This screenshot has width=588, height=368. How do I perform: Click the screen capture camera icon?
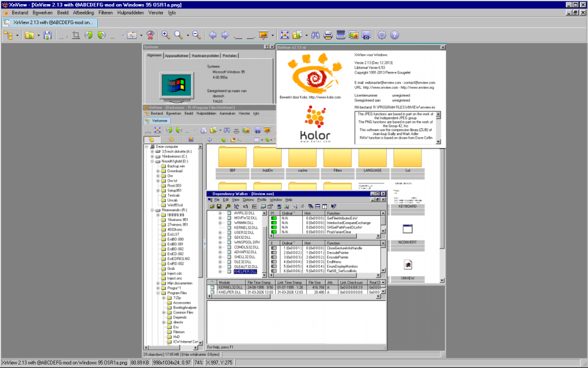coord(366,35)
